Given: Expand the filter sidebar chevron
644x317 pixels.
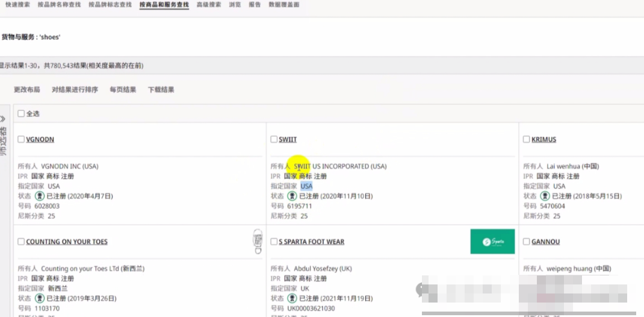Looking at the screenshot, I should tap(3, 119).
